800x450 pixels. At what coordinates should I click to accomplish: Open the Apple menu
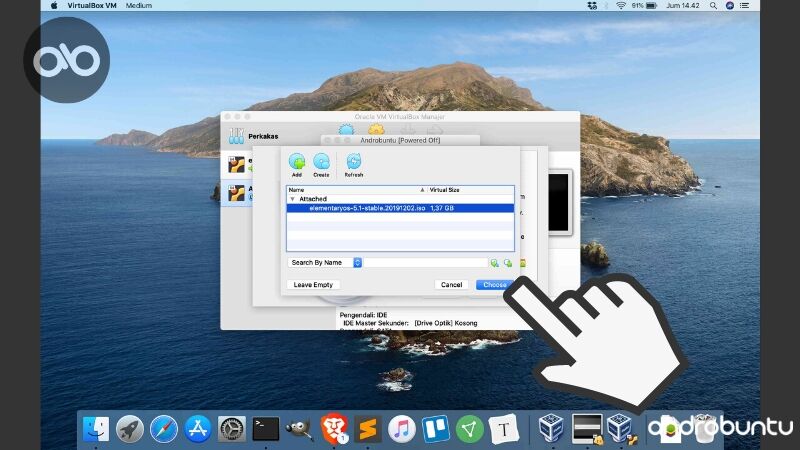tap(54, 6)
